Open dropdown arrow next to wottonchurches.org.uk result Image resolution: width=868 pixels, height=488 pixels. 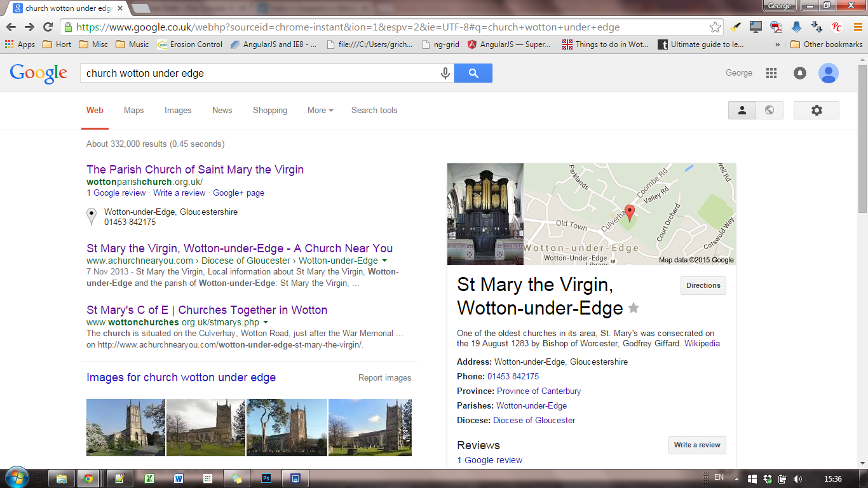click(266, 323)
